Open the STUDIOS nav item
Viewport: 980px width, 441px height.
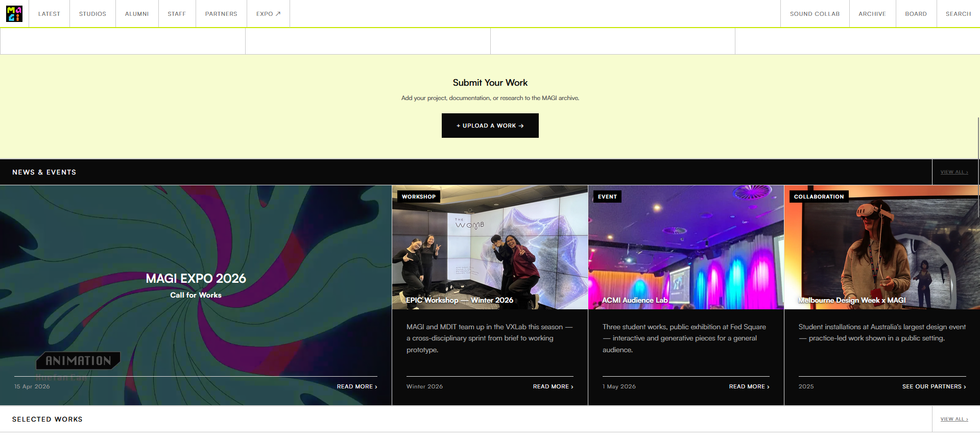(x=92, y=14)
